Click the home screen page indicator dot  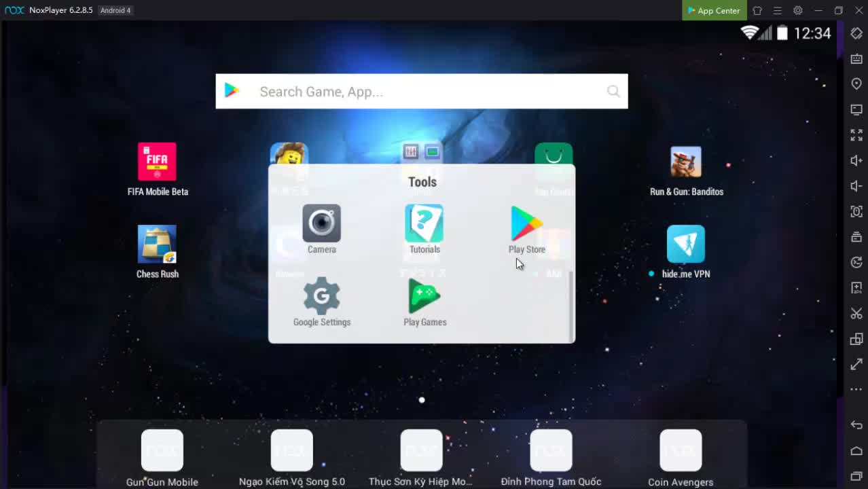[422, 400]
